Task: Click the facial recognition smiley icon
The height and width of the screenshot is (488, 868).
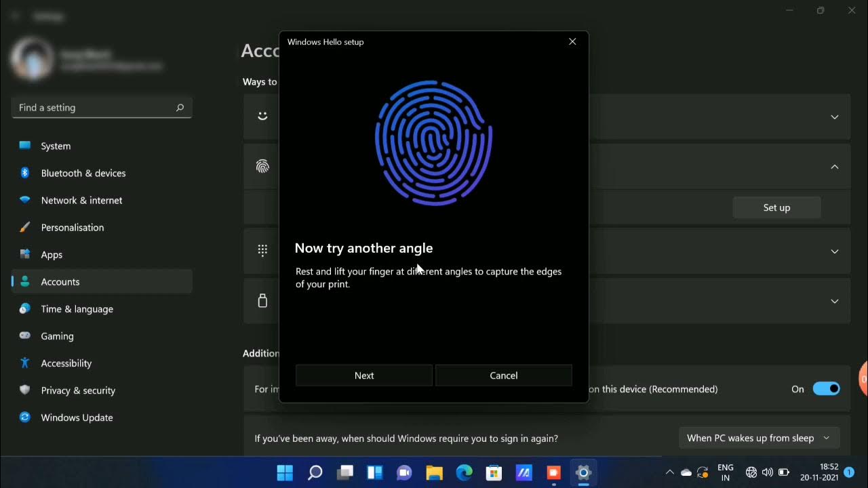Action: click(x=262, y=116)
